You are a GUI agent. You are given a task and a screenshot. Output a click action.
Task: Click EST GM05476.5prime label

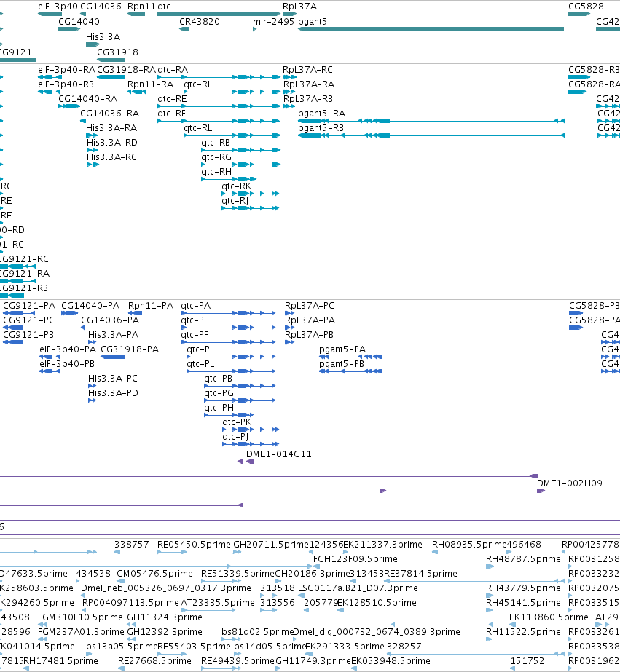[154, 574]
